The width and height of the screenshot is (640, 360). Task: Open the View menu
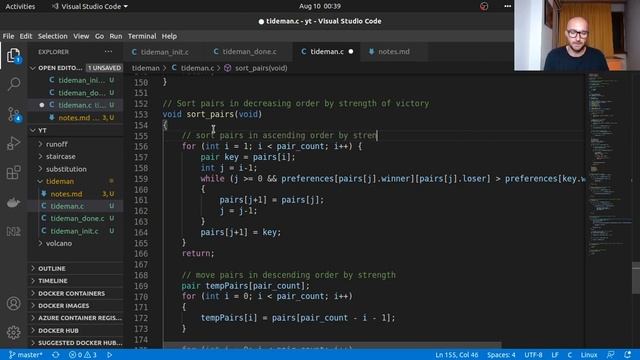[x=81, y=36]
